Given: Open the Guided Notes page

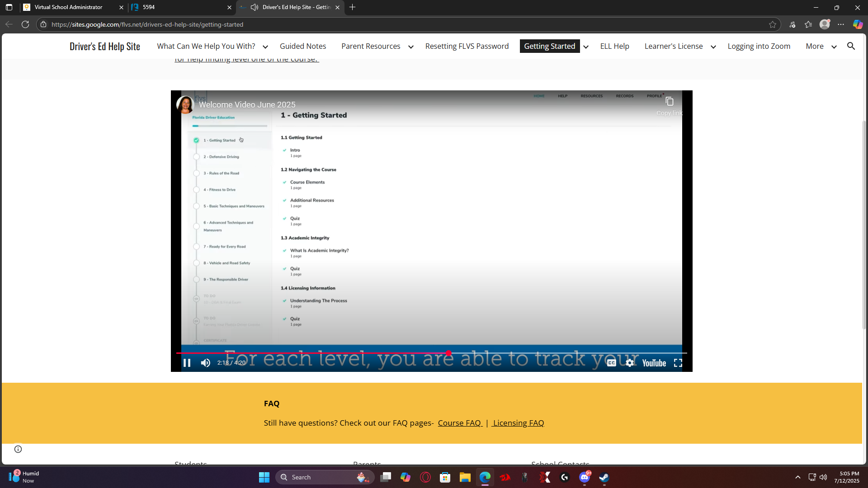Looking at the screenshot, I should 302,46.
